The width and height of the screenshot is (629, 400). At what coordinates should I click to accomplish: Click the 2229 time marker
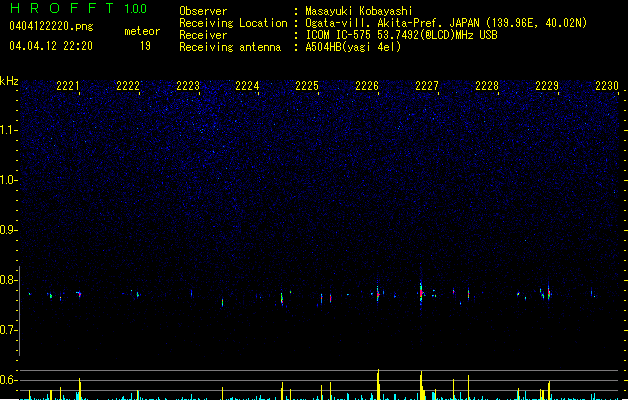(547, 86)
